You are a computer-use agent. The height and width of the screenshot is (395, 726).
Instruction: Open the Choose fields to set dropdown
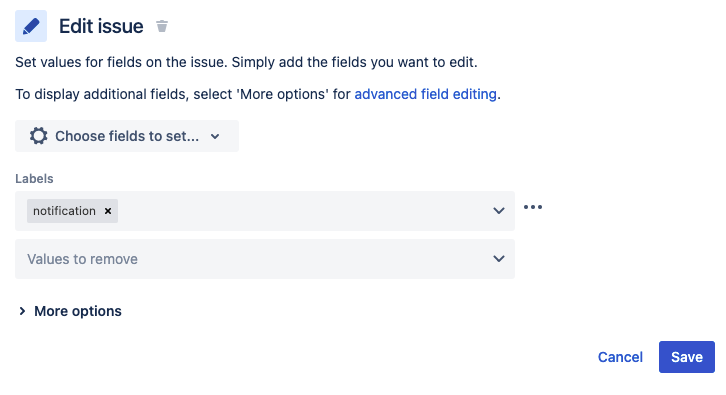(x=127, y=136)
